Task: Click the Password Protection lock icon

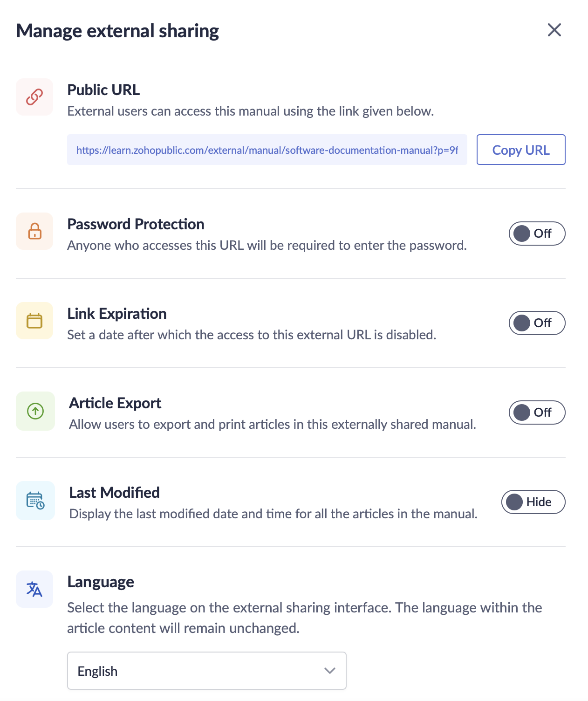Action: point(34,231)
